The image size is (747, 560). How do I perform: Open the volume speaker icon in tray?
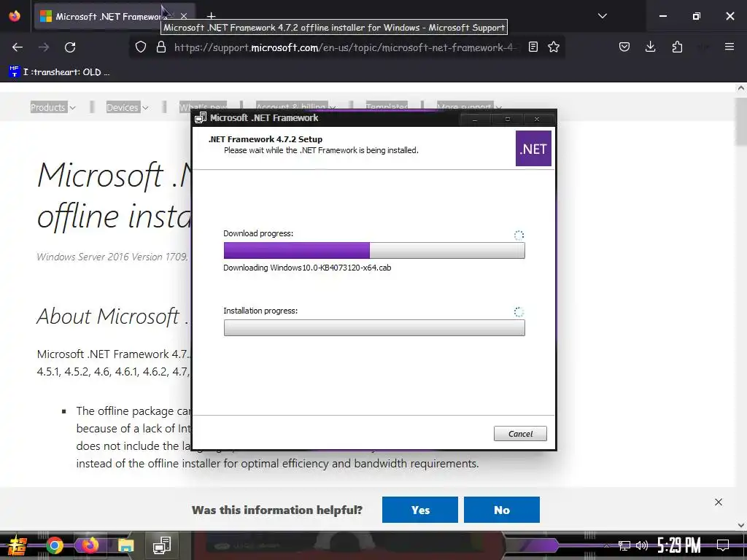click(642, 545)
